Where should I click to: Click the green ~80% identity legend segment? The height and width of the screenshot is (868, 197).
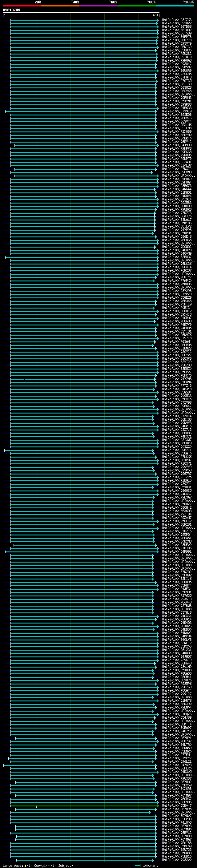point(137,6)
